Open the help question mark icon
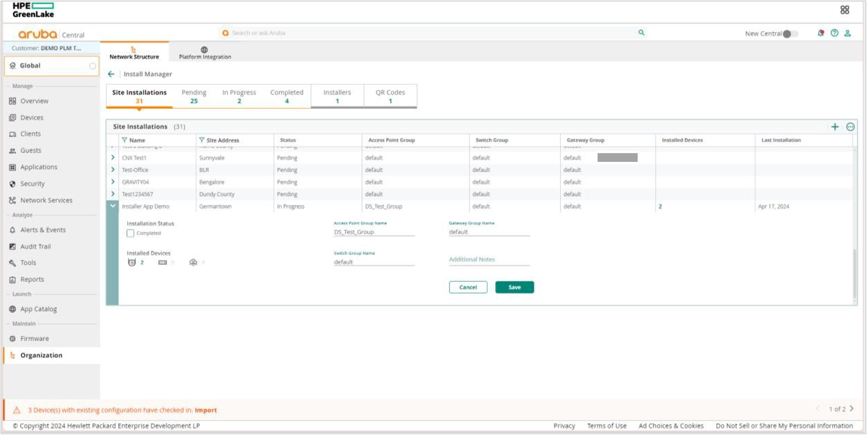The width and height of the screenshot is (868, 436). pyautogui.click(x=834, y=33)
